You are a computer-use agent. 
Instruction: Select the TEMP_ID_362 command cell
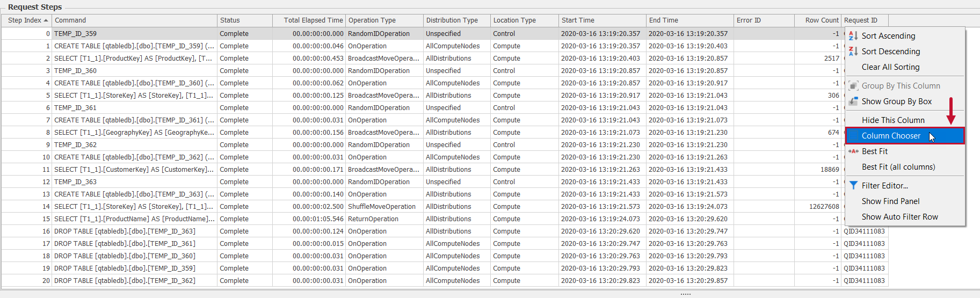134,145
